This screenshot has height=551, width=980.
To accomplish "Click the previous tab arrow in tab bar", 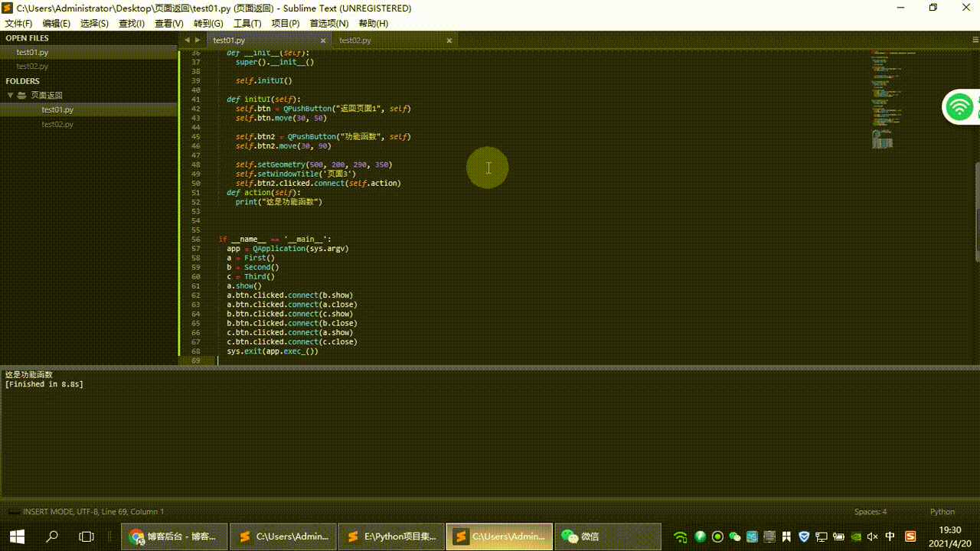I will point(187,40).
